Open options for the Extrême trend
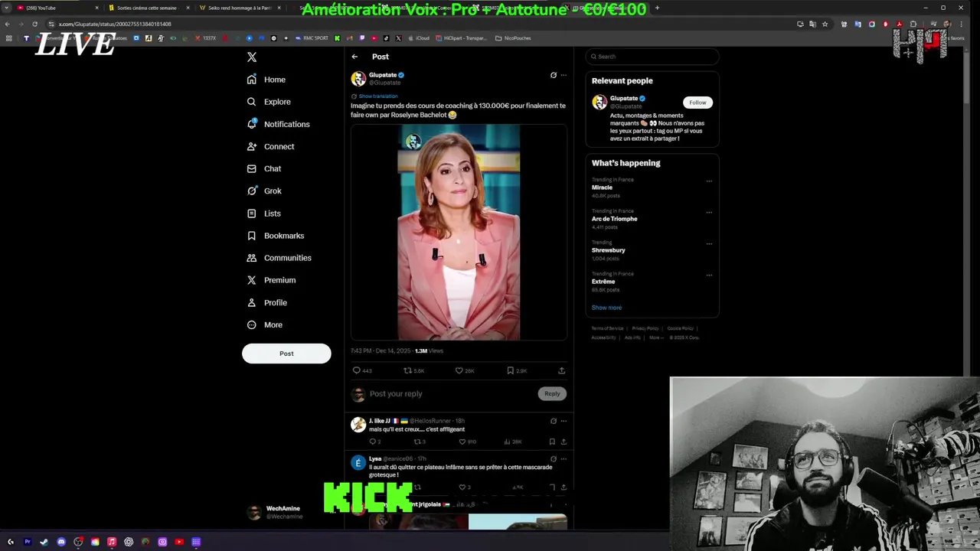 coord(709,275)
